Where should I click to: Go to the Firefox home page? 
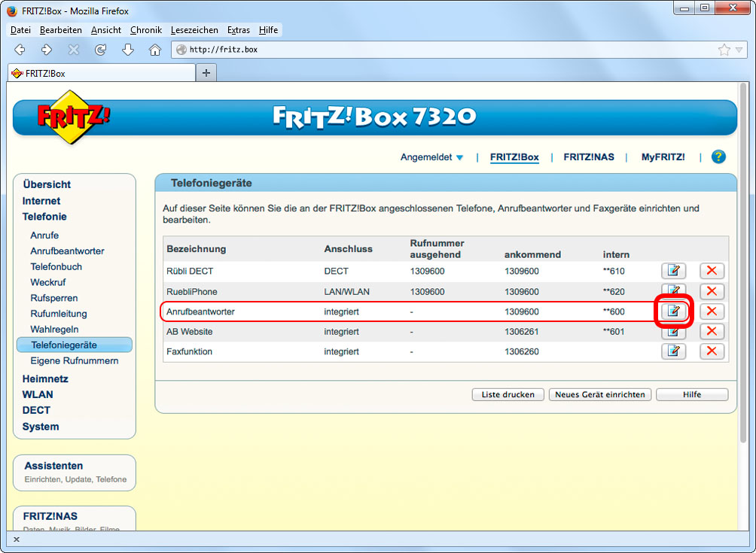155,49
